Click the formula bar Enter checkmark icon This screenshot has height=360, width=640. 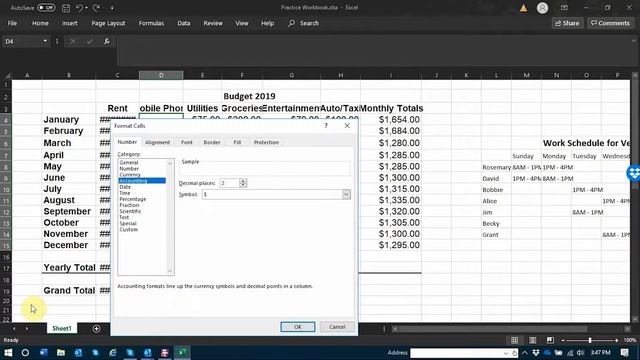pyautogui.click(x=89, y=41)
